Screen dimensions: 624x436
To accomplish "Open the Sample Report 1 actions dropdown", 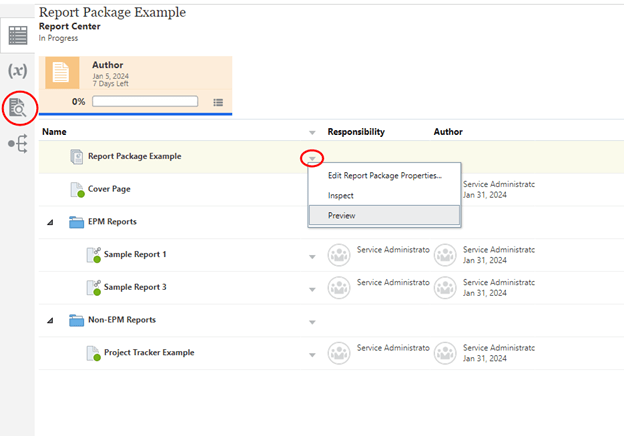I will (x=313, y=257).
